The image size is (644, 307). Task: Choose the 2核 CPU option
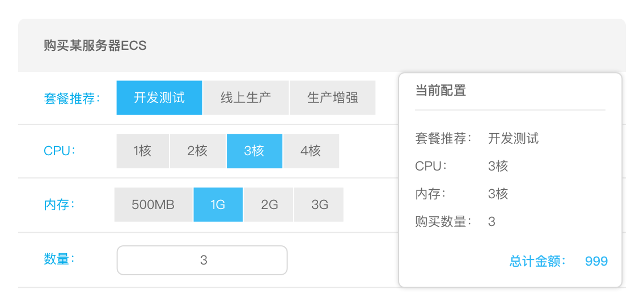pos(197,151)
